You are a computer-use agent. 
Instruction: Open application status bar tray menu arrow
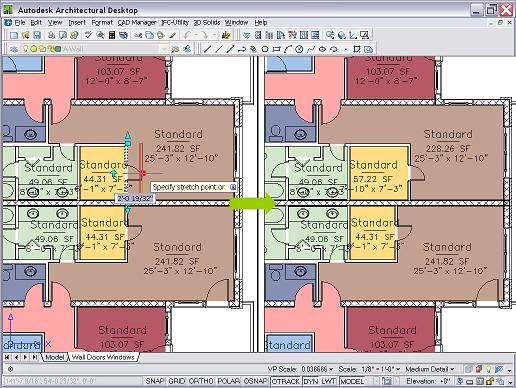[x=510, y=382]
